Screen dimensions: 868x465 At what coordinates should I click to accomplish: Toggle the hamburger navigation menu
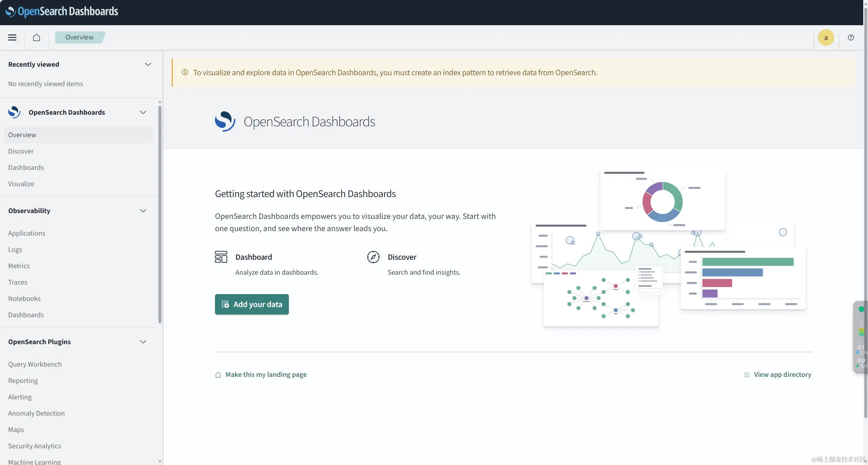tap(12, 37)
